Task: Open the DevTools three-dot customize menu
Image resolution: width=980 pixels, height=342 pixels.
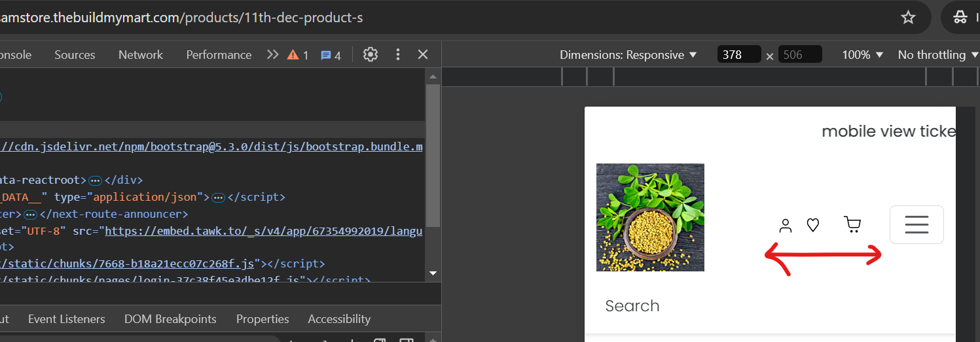Action: click(x=398, y=55)
